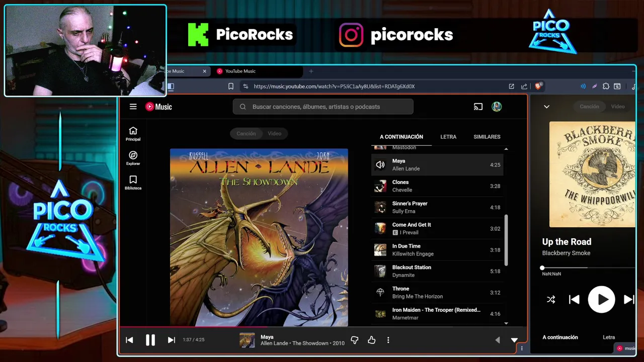The height and width of the screenshot is (362, 644).
Task: Click the Throne track thumbnail icon
Action: [380, 292]
